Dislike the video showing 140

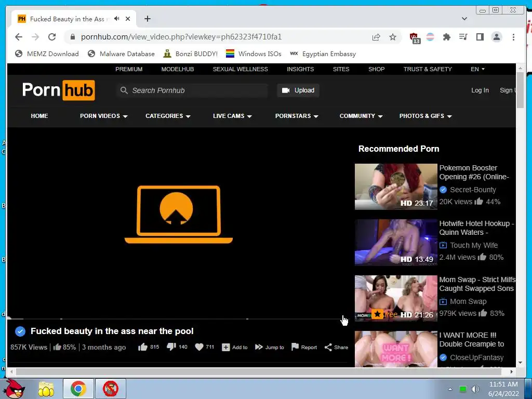pyautogui.click(x=171, y=347)
